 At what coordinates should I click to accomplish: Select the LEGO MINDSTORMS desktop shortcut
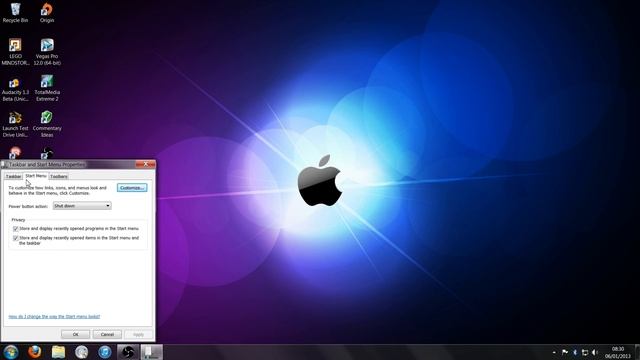(x=16, y=52)
